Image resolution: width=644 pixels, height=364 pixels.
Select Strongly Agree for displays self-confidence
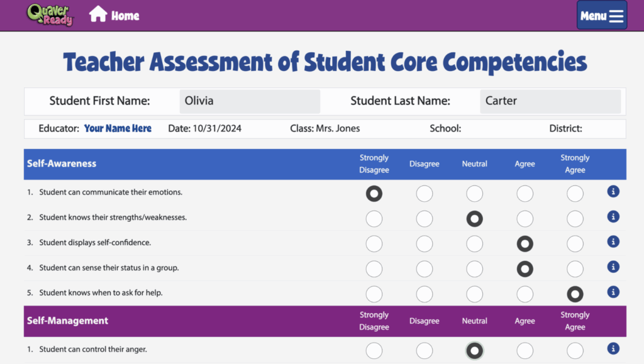[x=575, y=243]
